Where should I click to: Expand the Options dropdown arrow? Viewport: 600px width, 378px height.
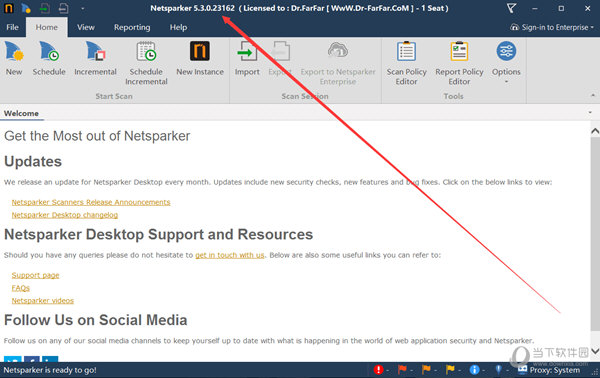pos(506,81)
